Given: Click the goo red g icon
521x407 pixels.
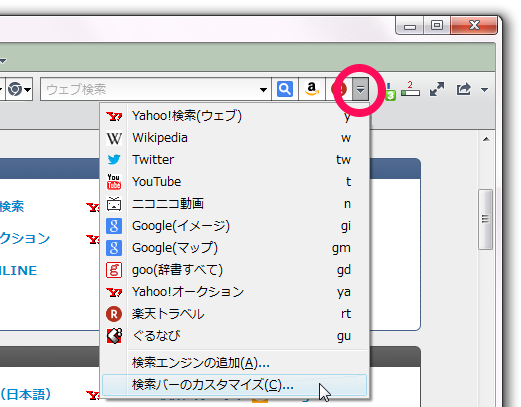Looking at the screenshot, I should pyautogui.click(x=114, y=270).
